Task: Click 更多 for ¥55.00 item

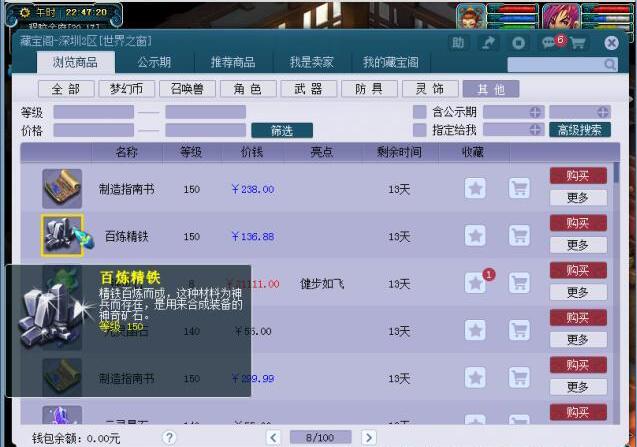Action: click(x=578, y=339)
